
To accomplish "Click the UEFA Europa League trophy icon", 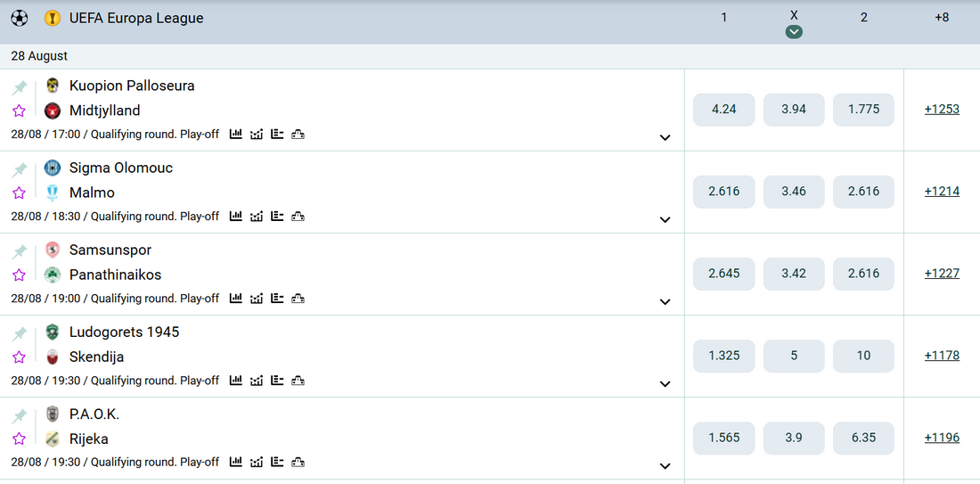I will 53,18.
